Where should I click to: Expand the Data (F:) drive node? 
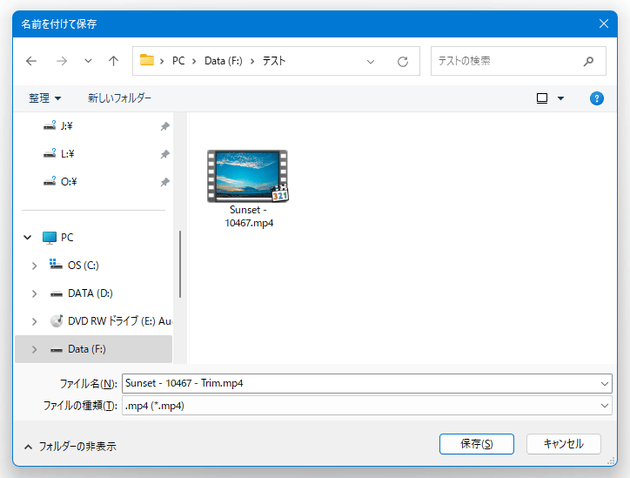[x=34, y=349]
